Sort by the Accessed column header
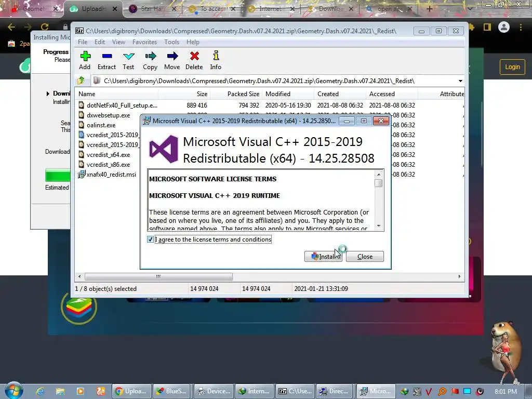532x399 pixels. [x=392, y=94]
